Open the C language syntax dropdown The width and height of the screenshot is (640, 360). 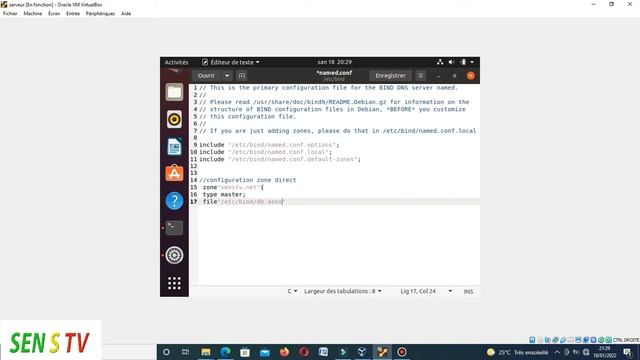[x=292, y=291]
